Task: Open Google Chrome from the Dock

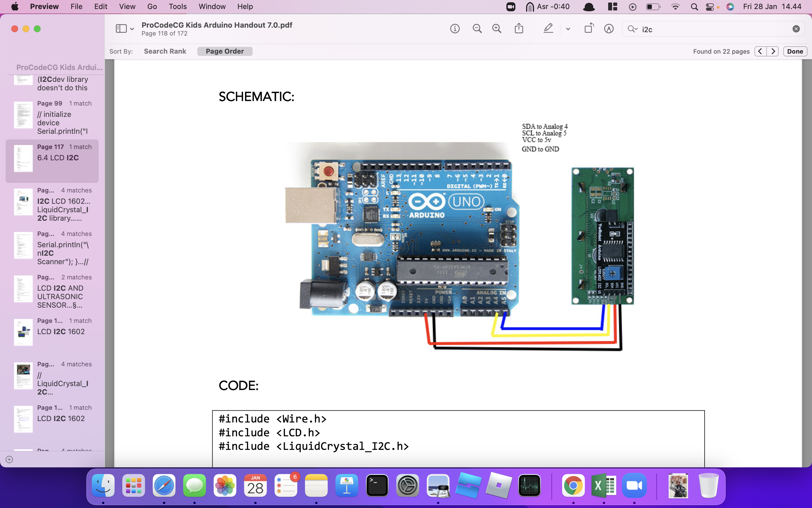Action: (573, 485)
